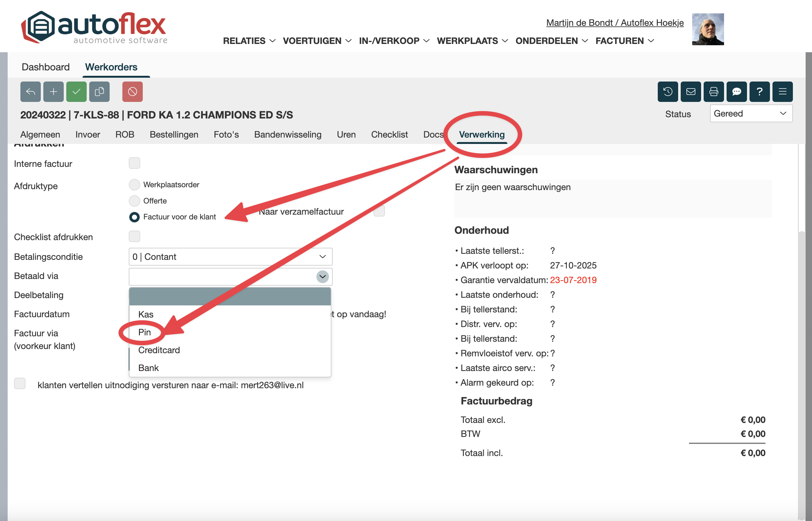This screenshot has width=812, height=521.
Task: Enable the Interne factuur checkbox
Action: (x=134, y=163)
